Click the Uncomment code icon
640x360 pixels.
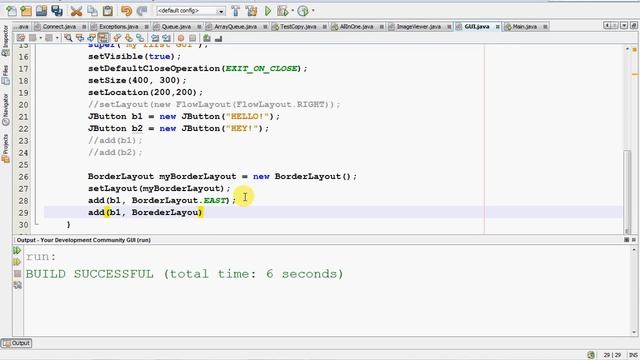[218, 38]
